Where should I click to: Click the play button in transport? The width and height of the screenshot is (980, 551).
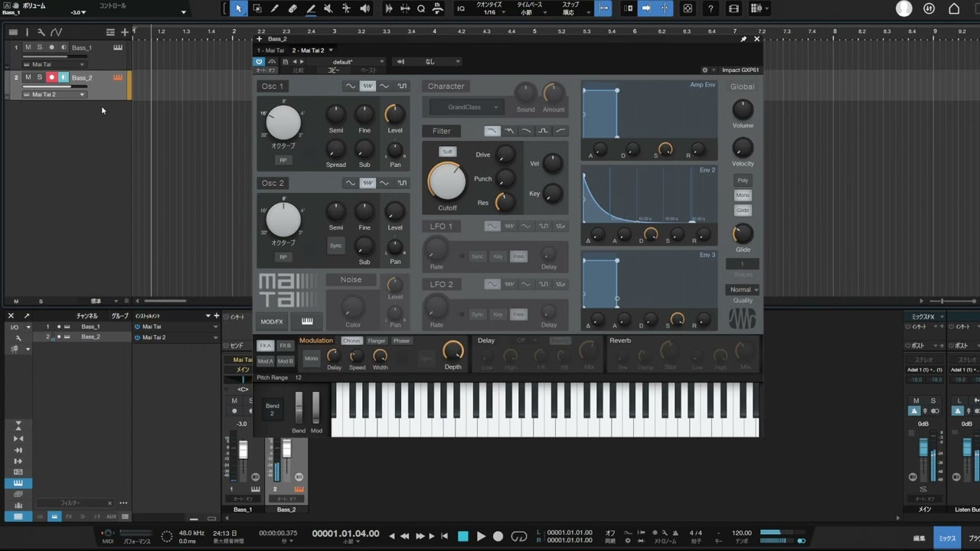481,536
